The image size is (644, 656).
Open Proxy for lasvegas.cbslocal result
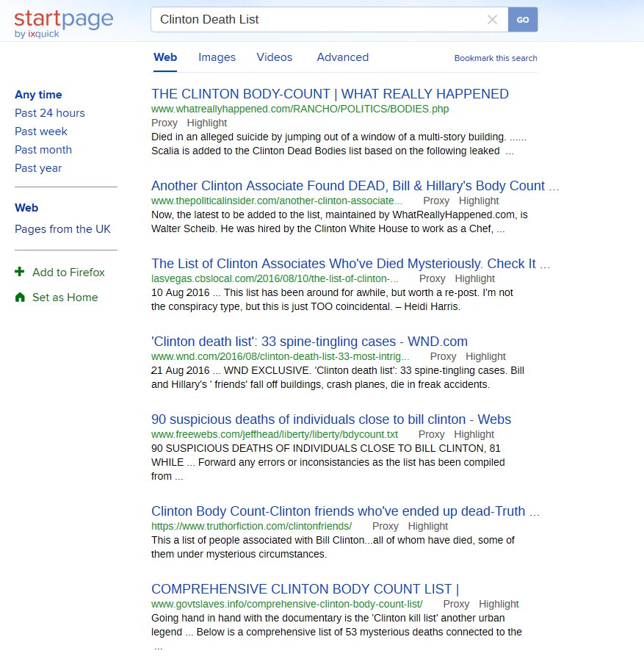click(x=433, y=278)
